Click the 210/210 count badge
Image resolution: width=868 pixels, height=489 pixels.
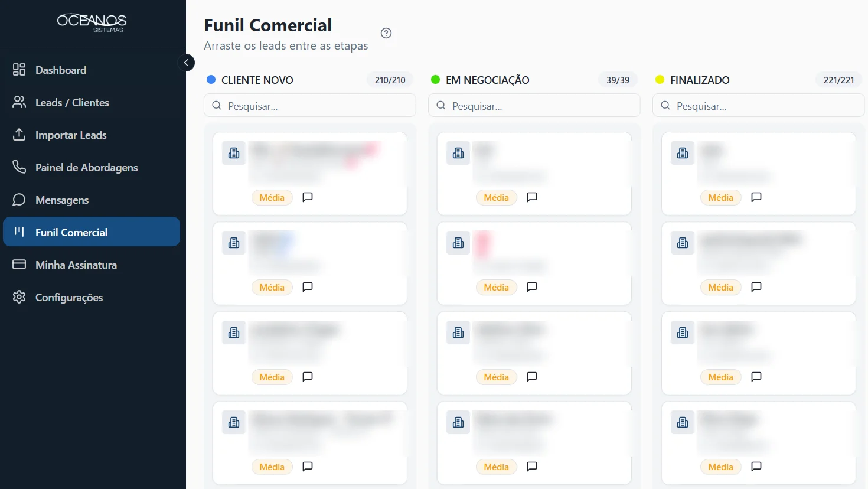(390, 80)
